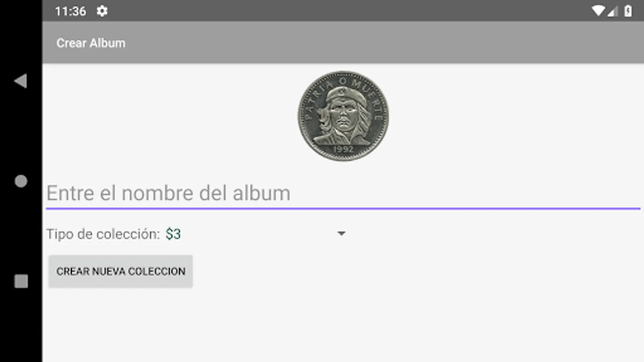Click CREAR NUEVA COLECCION button

(120, 271)
